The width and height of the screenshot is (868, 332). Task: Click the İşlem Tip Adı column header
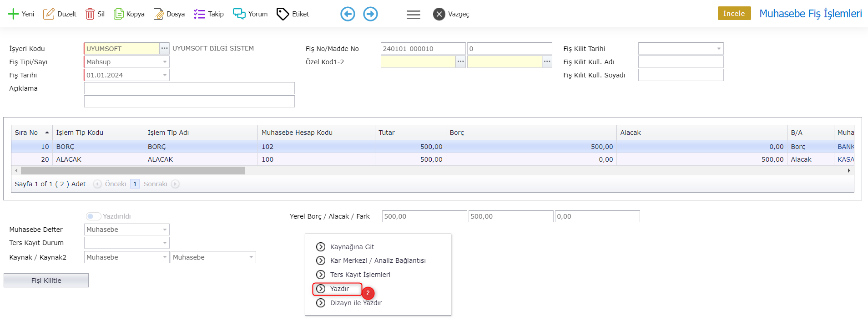(201, 133)
